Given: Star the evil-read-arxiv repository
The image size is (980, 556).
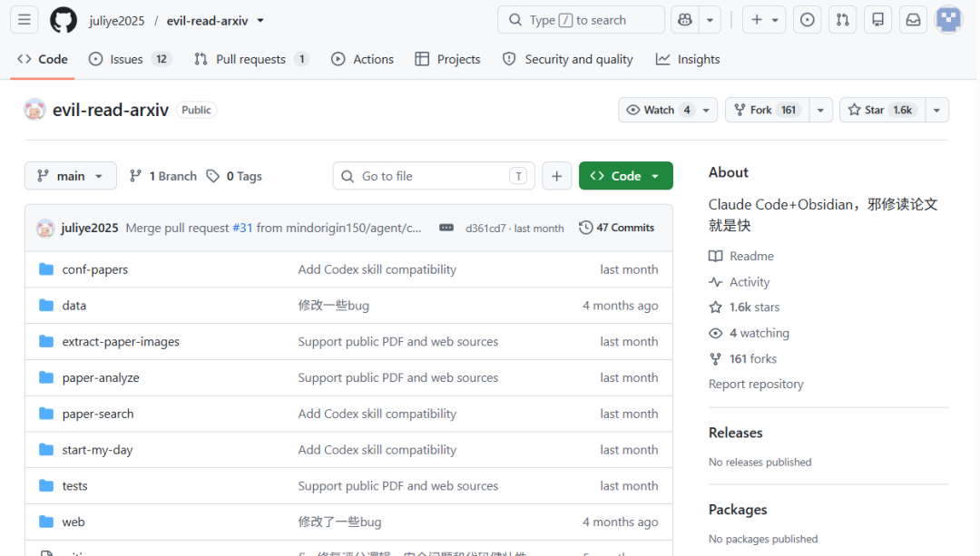Looking at the screenshot, I should 882,110.
